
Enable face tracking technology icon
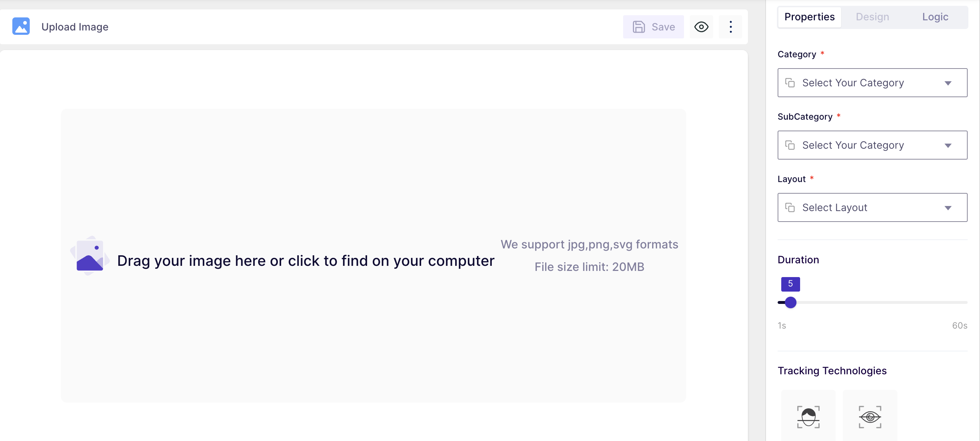coord(808,417)
